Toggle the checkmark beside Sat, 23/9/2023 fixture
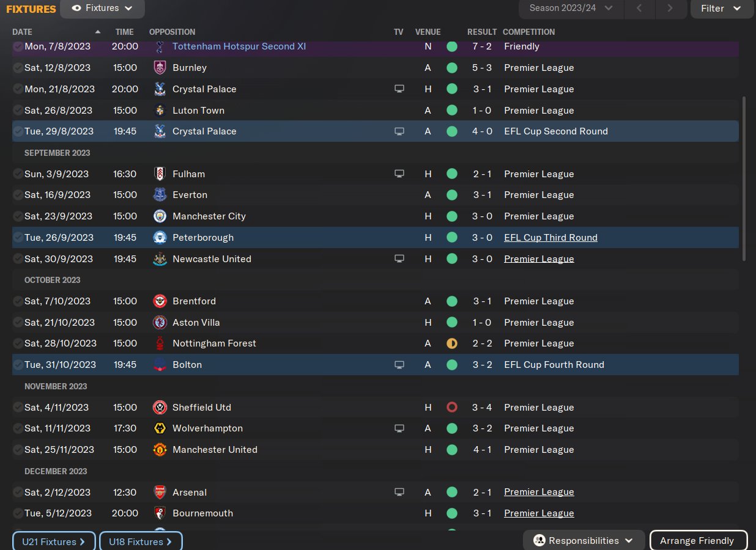This screenshot has height=550, width=756. (18, 216)
